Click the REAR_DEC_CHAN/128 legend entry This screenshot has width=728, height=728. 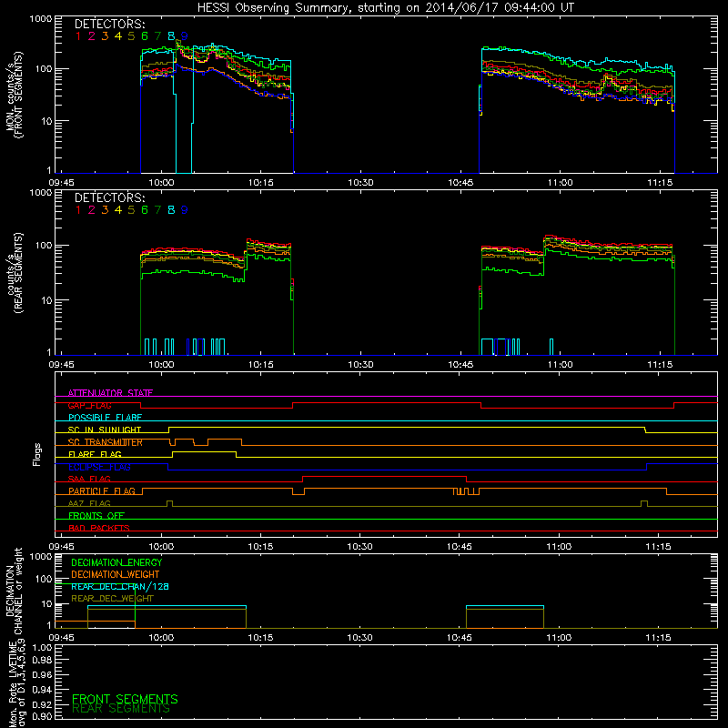pos(120,587)
